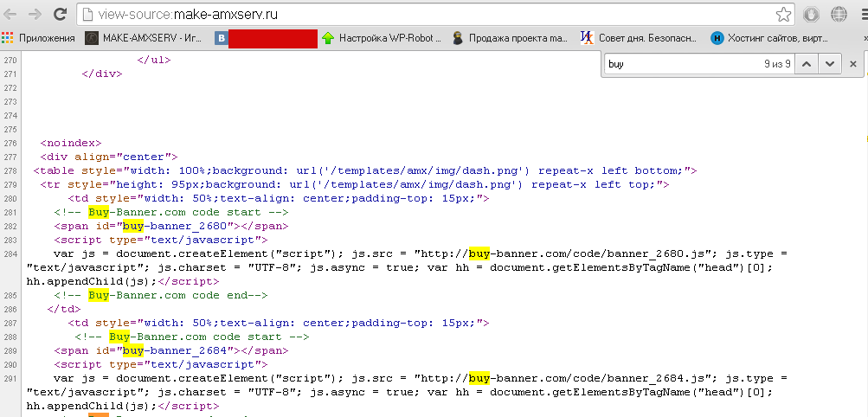
Task: Click the <noindex> tag on line 276
Action: pyautogui.click(x=71, y=144)
